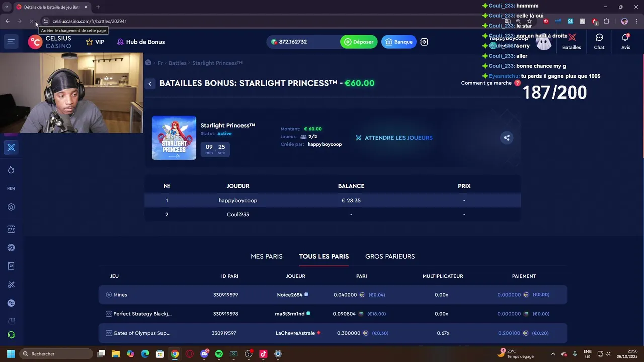Open the Chat panel
This screenshot has width=644, height=362.
coord(599,41)
